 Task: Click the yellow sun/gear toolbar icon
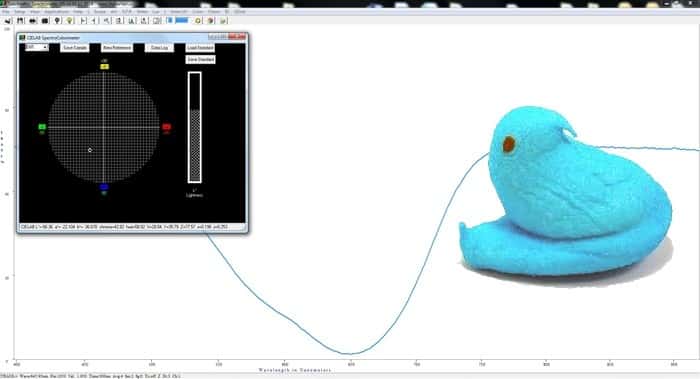pos(198,21)
